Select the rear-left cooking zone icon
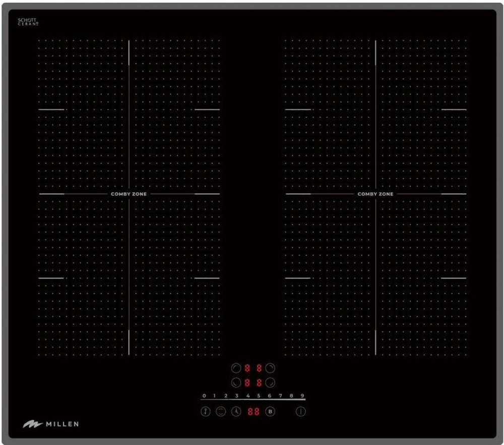 coord(236,368)
